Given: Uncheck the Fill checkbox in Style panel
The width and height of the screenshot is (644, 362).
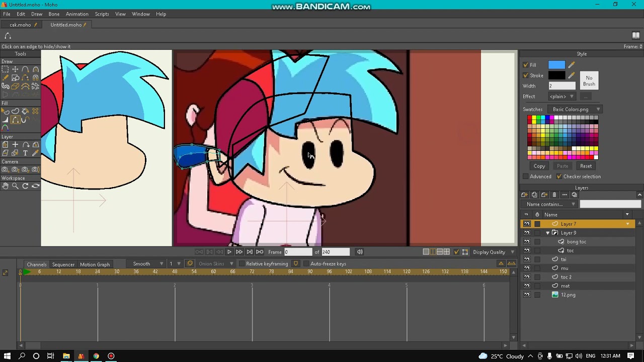Looking at the screenshot, I should (x=526, y=65).
